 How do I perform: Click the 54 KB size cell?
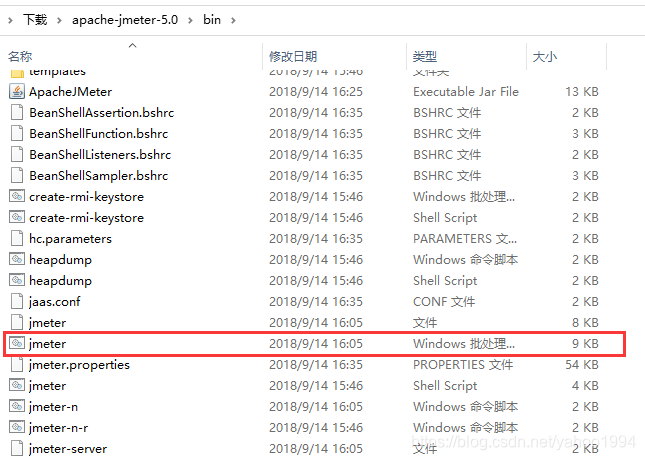click(x=582, y=364)
